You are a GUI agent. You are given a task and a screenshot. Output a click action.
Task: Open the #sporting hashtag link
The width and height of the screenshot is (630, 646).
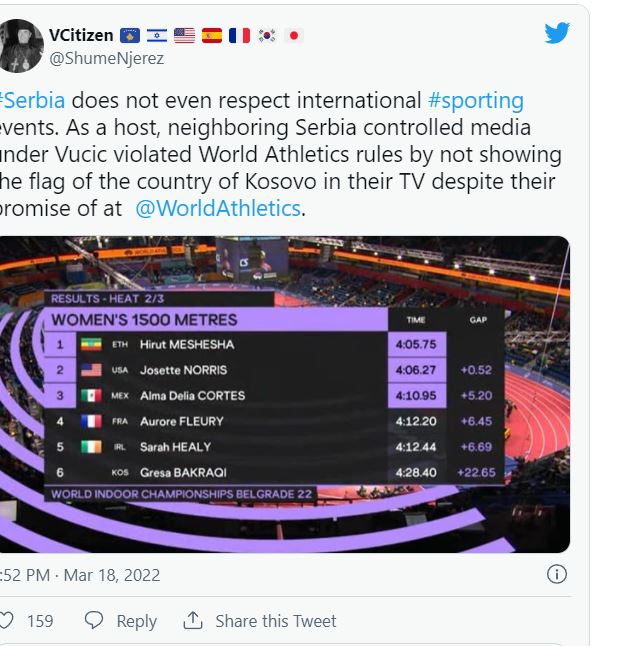coord(475,101)
